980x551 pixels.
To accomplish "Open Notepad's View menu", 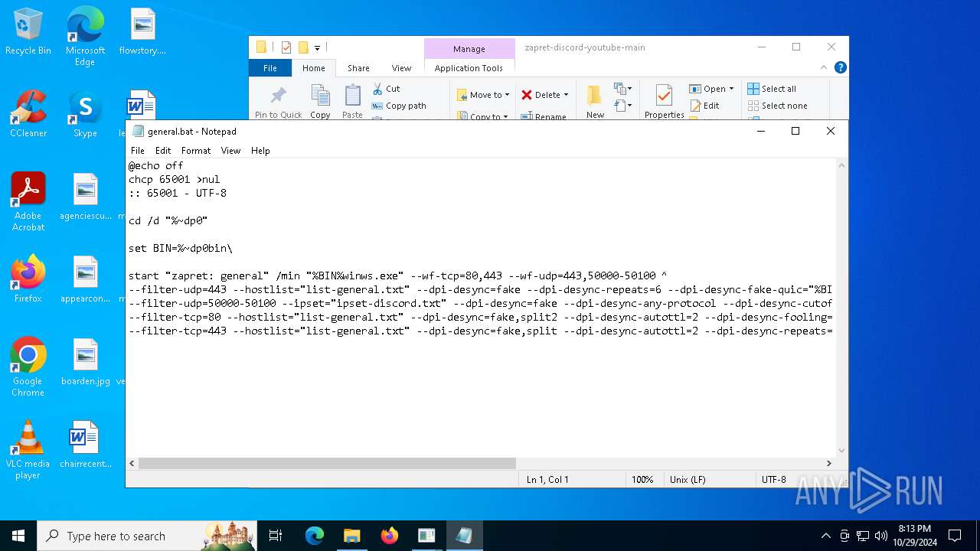I will 230,151.
